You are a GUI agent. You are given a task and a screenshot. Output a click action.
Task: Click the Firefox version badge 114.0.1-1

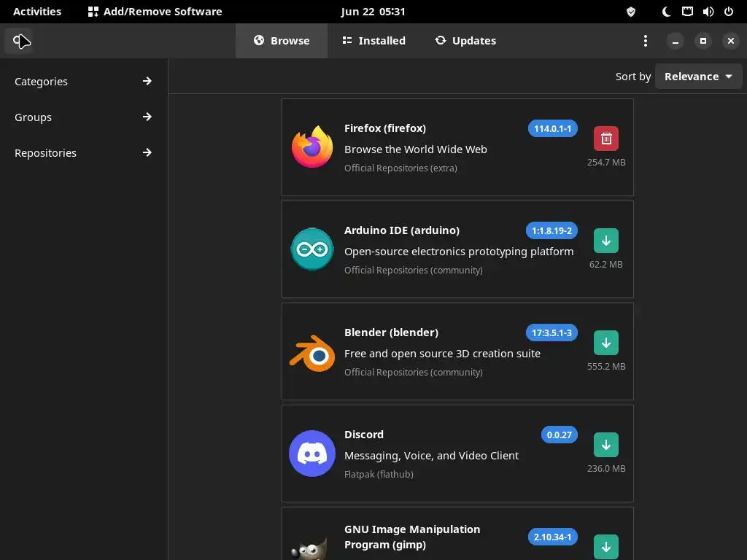tap(553, 128)
